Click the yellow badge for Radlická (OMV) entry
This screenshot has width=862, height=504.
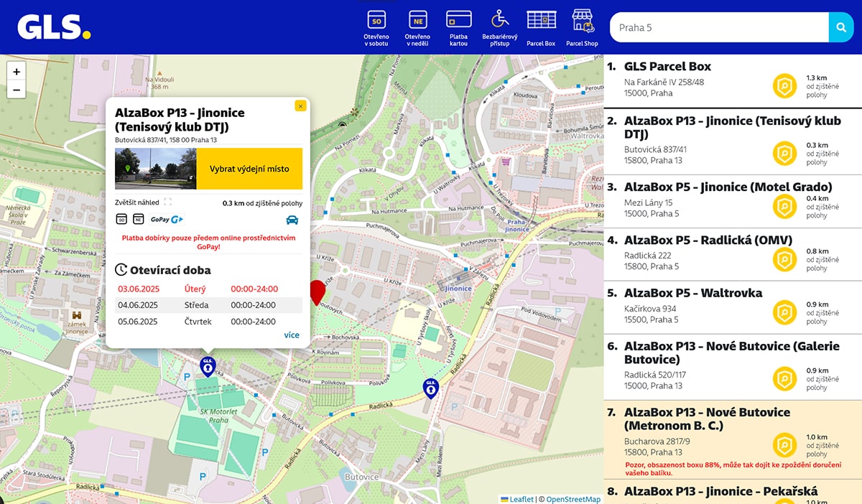click(x=785, y=260)
